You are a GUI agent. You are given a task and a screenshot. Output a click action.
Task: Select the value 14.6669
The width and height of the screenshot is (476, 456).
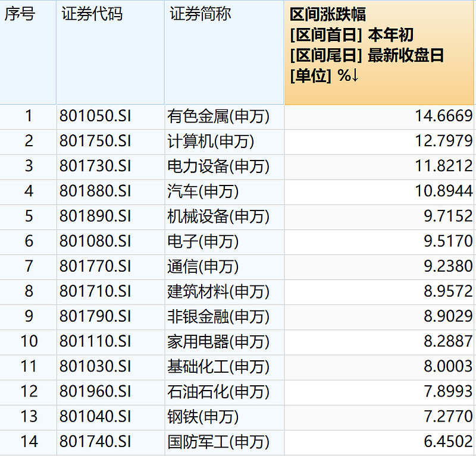click(444, 116)
